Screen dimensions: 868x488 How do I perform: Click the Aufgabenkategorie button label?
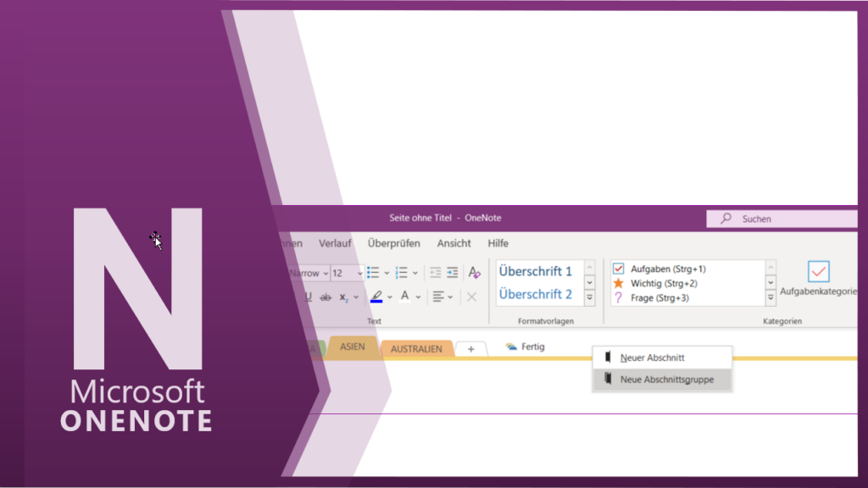[818, 291]
